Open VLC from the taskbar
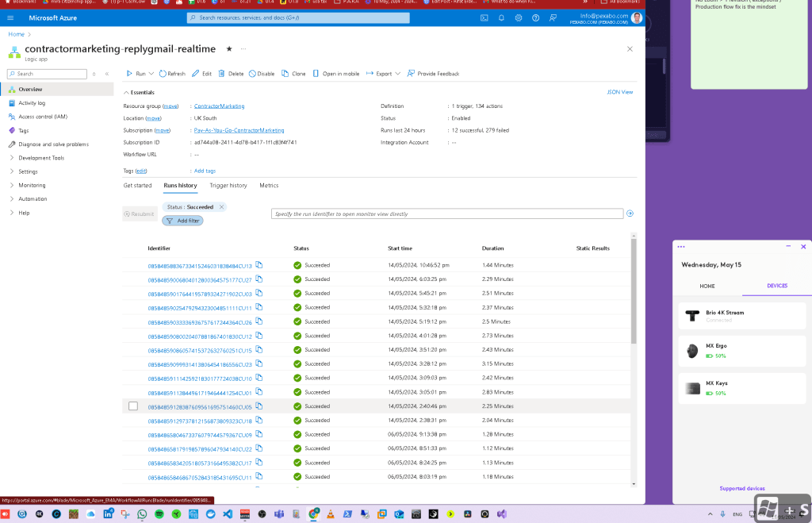 tap(331, 514)
